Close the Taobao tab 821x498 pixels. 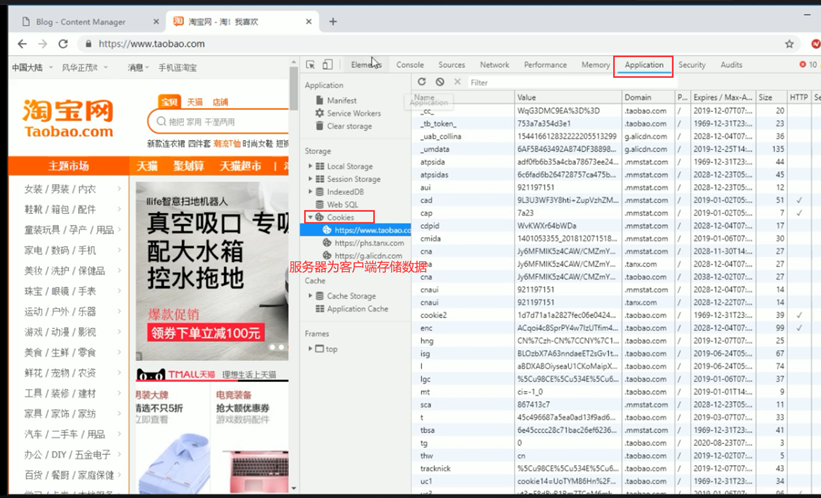coord(309,21)
